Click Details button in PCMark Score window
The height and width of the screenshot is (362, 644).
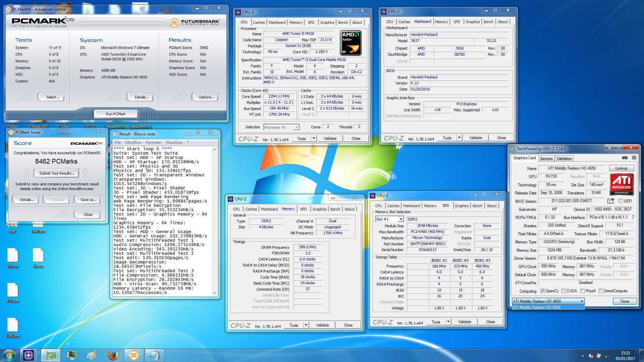point(27,200)
